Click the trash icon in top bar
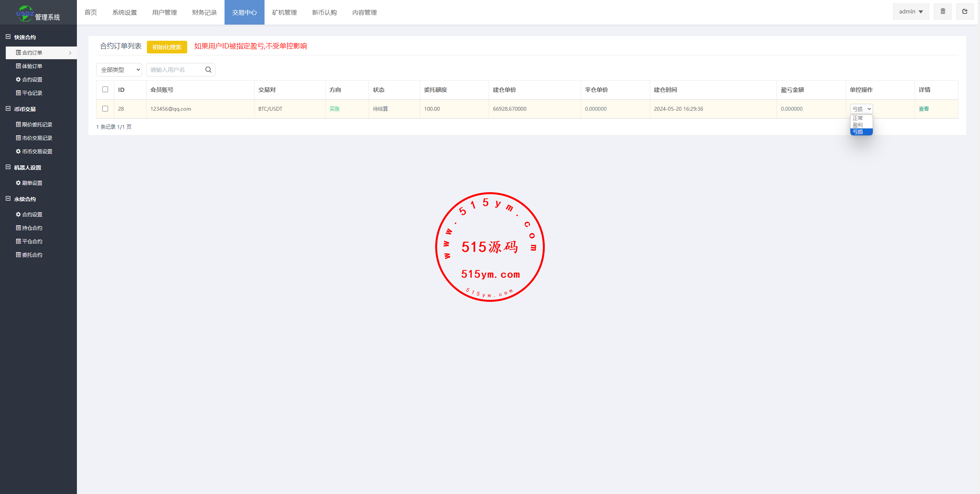The image size is (980, 494). click(943, 12)
